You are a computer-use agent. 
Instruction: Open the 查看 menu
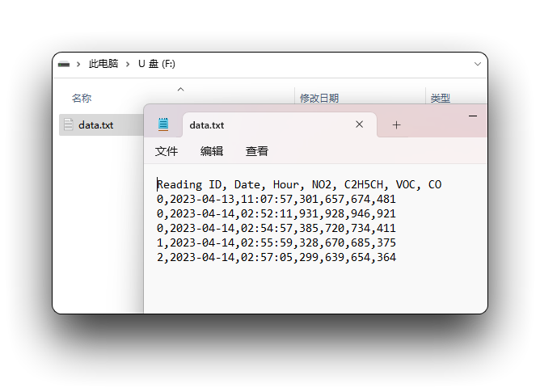pyautogui.click(x=257, y=151)
